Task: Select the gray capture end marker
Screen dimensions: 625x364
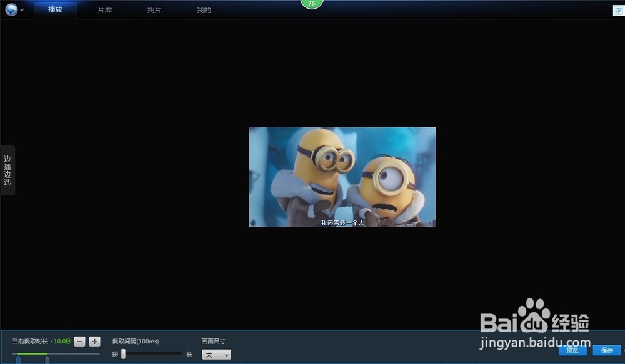Action: point(47,360)
